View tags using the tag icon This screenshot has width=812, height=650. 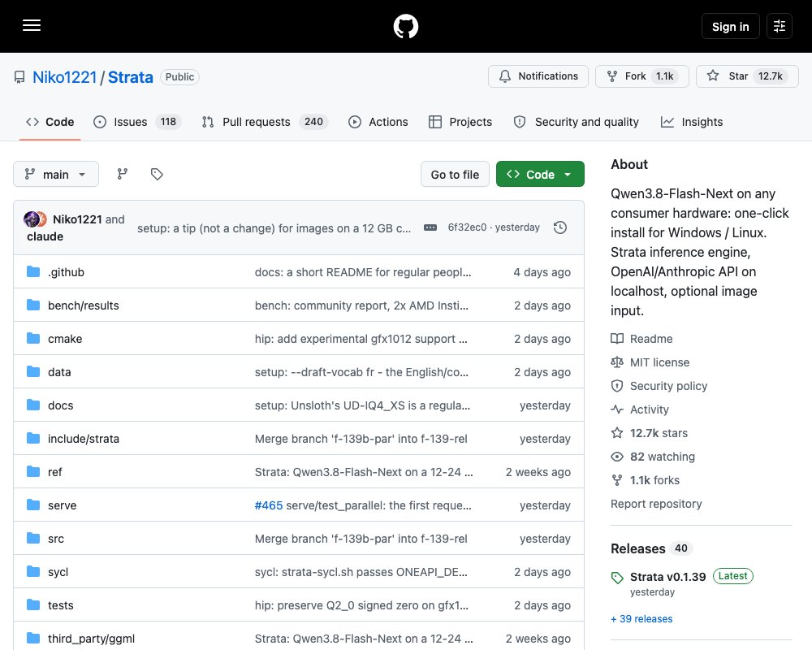pos(157,174)
